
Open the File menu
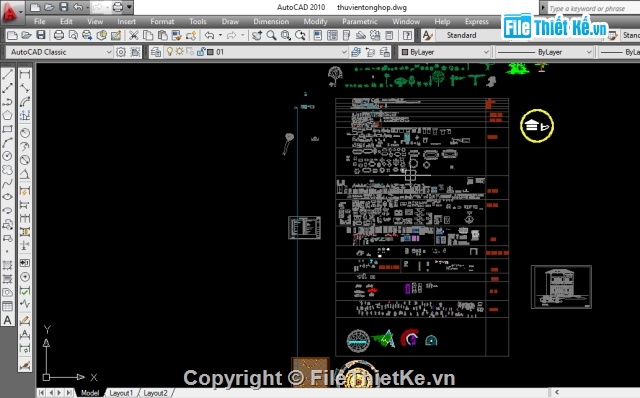pyautogui.click(x=40, y=21)
